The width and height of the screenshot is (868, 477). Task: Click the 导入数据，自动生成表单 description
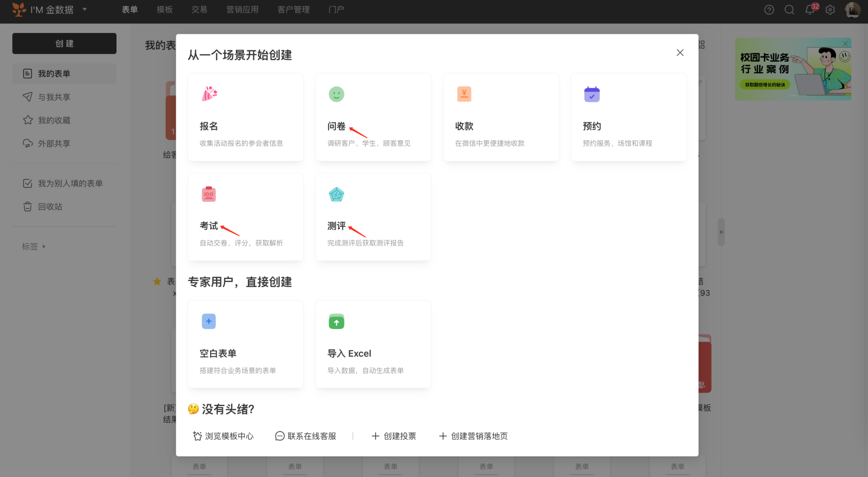pos(365,370)
